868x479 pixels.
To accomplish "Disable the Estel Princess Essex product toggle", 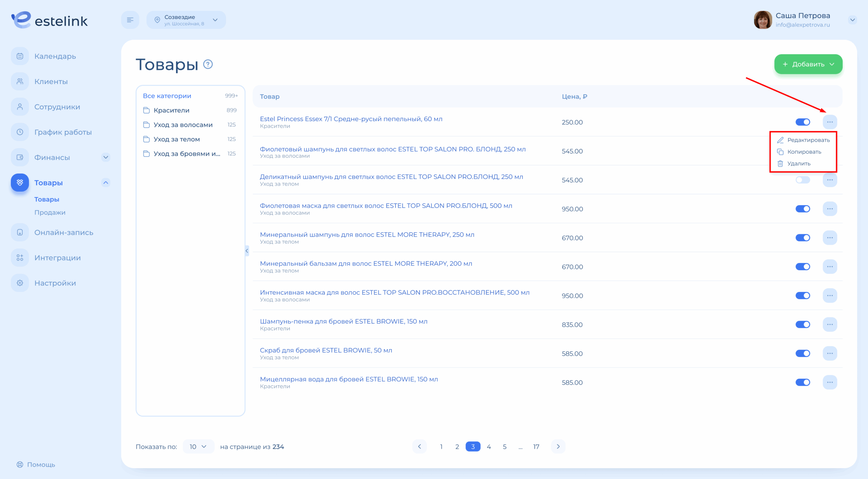I will pos(803,122).
